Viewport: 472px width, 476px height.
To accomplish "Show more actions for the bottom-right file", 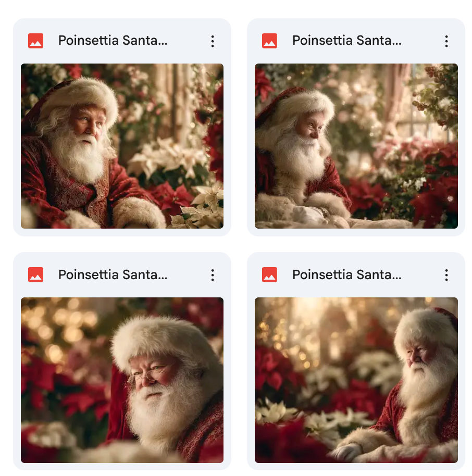I will point(446,274).
